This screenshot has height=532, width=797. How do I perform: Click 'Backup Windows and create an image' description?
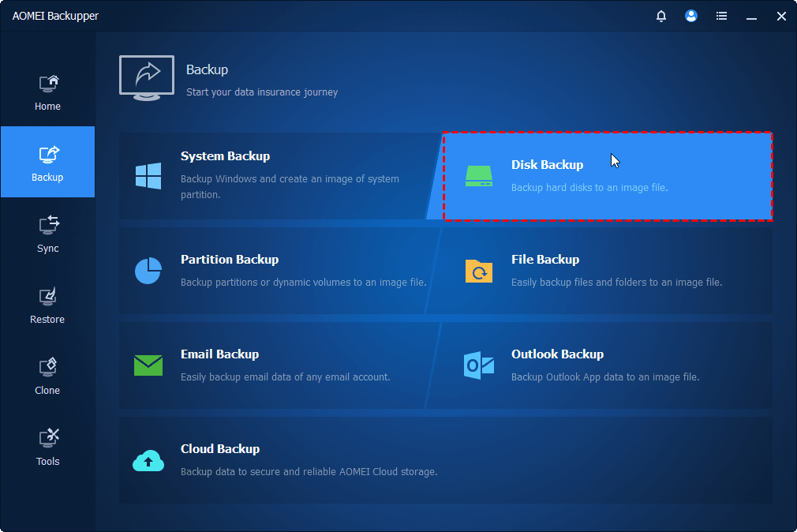tap(290, 186)
